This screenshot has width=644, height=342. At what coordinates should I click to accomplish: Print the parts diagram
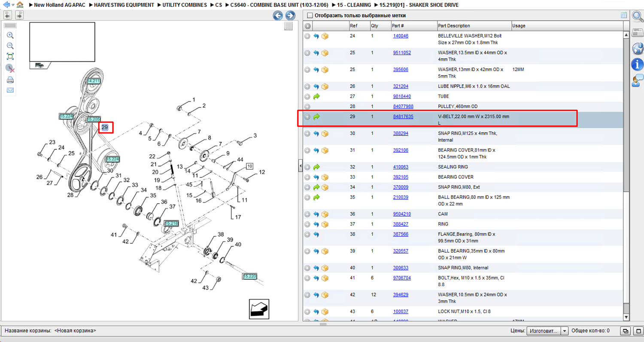(10, 80)
